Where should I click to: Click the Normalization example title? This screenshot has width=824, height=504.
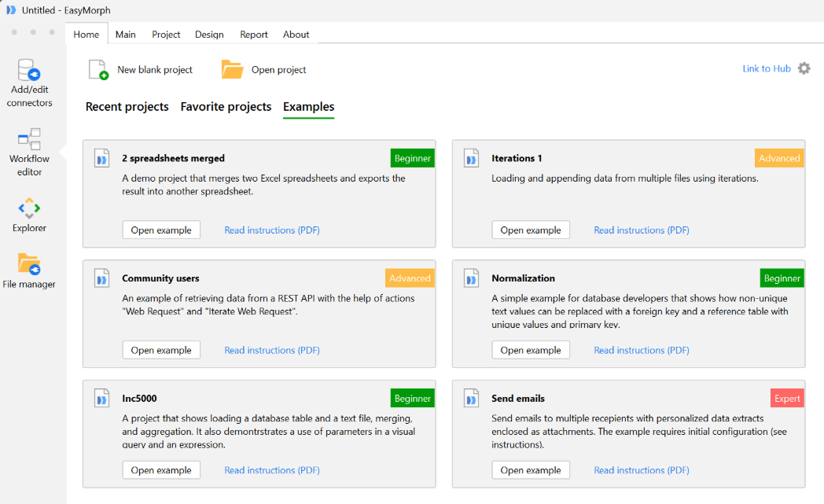[x=523, y=278]
